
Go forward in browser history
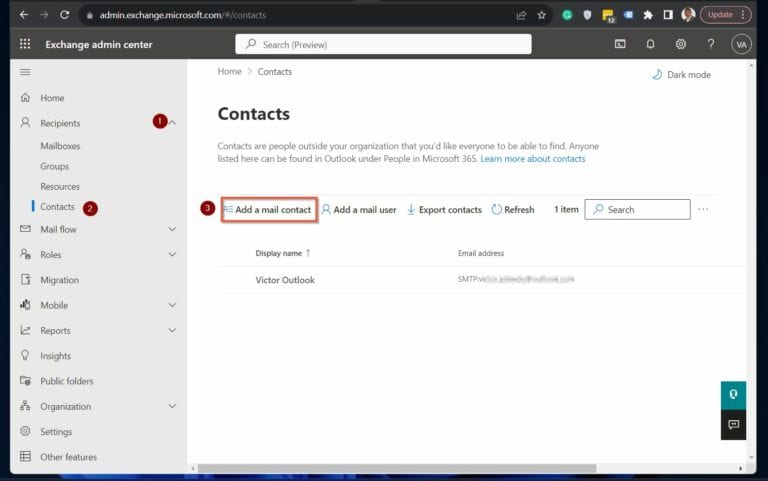(x=44, y=15)
